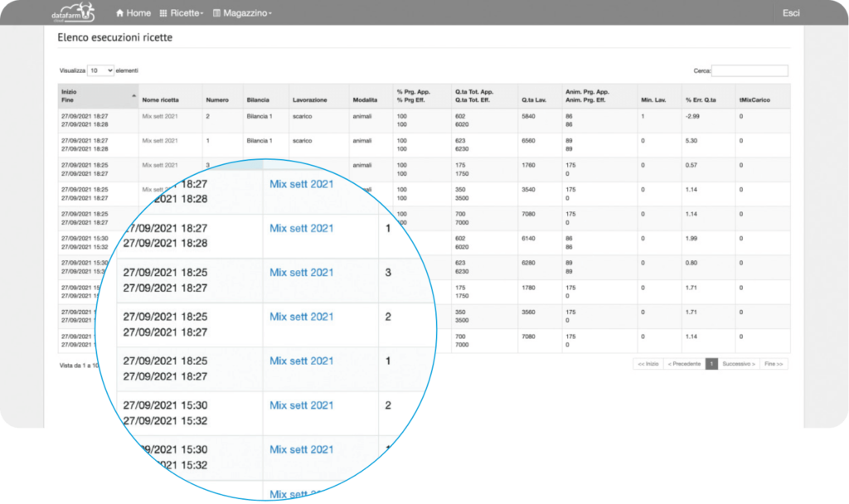Click the sort arrow in Inizio Fine header
The image size is (849, 504).
(x=133, y=96)
